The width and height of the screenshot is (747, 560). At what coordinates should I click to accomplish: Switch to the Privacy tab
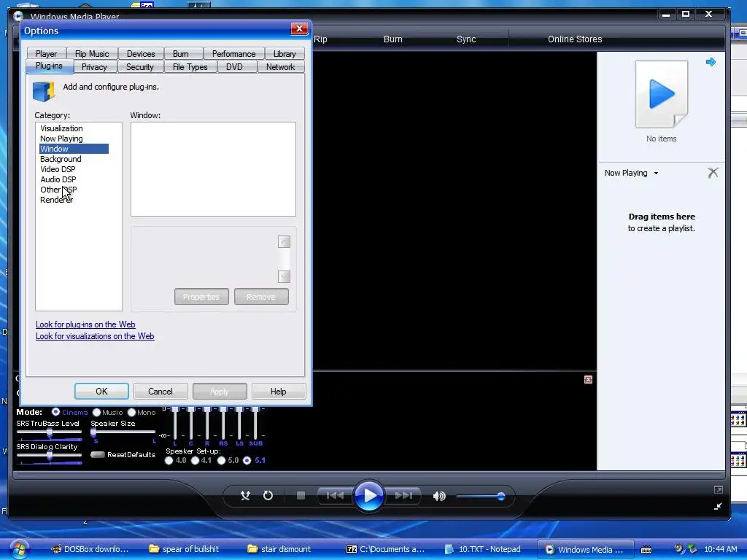tap(94, 67)
